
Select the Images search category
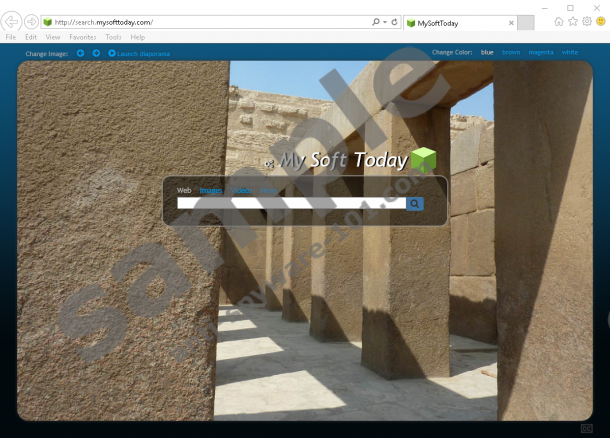pos(210,190)
